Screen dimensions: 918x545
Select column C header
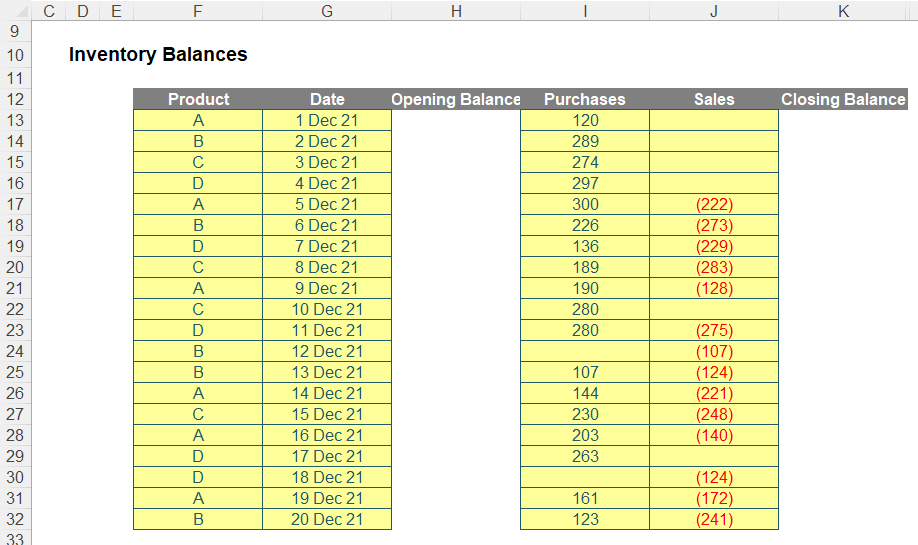[49, 11]
